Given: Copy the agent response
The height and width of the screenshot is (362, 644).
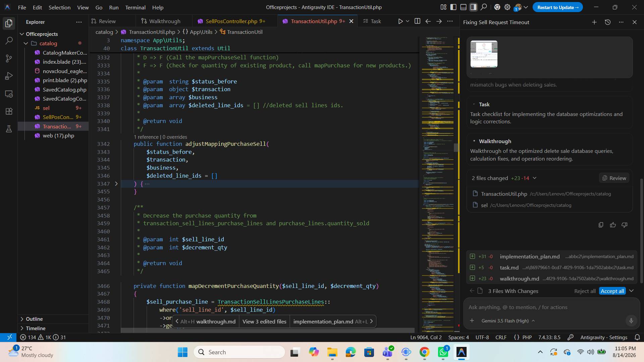Looking at the screenshot, I should 601,225.
